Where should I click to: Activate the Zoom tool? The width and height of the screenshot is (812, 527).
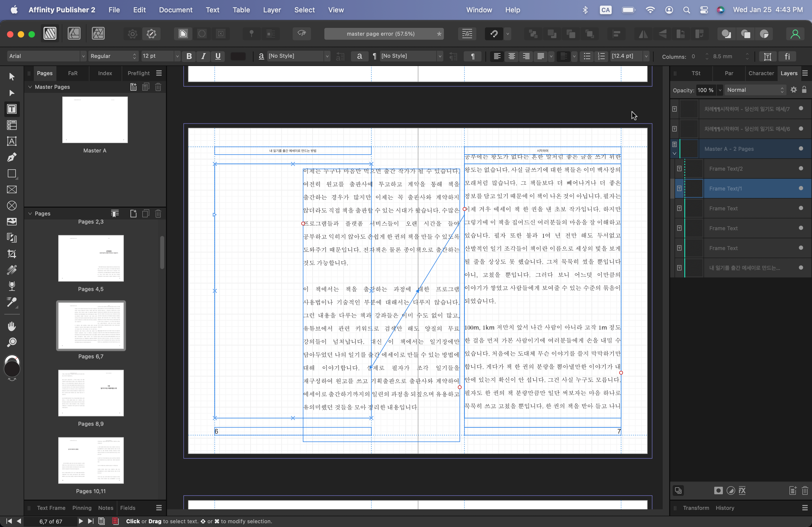coord(12,342)
